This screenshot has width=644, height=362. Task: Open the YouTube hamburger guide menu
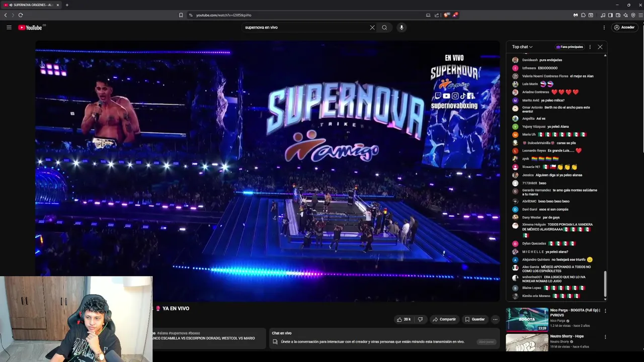click(x=9, y=28)
